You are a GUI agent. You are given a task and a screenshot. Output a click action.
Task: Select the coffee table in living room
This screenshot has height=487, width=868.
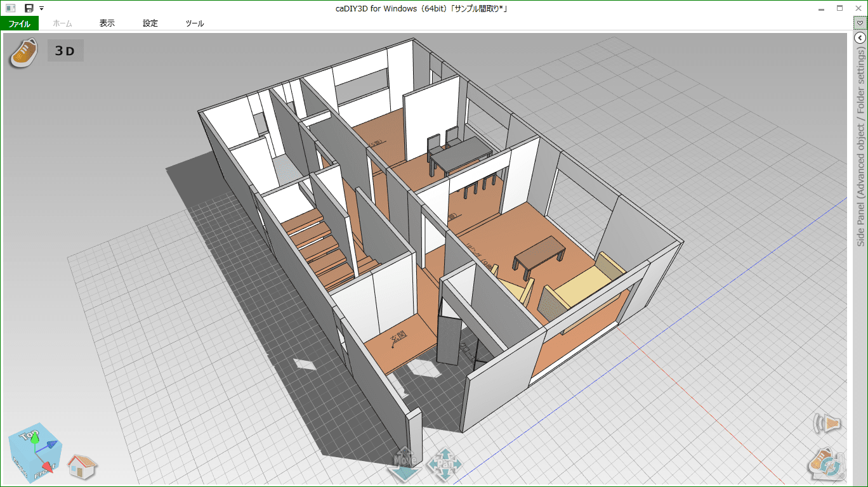click(540, 254)
